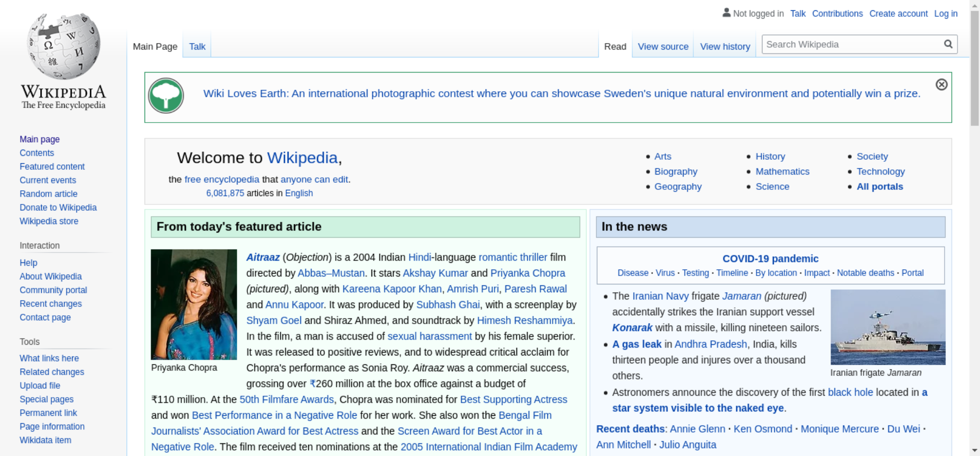Image resolution: width=980 pixels, height=456 pixels.
Task: Open Special pages link
Action: [x=47, y=400]
